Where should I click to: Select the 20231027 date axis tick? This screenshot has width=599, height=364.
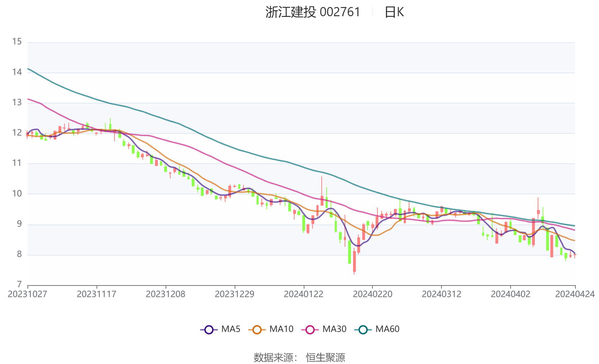point(27,294)
